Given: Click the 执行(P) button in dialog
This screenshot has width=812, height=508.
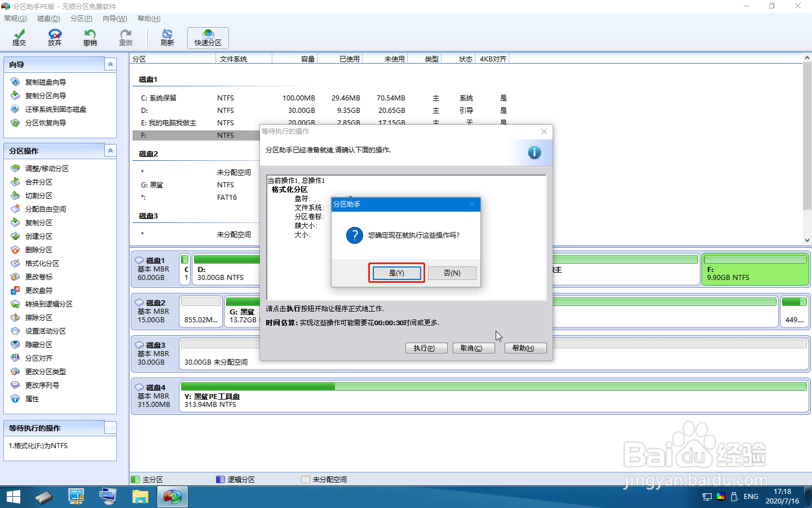Looking at the screenshot, I should tap(426, 348).
